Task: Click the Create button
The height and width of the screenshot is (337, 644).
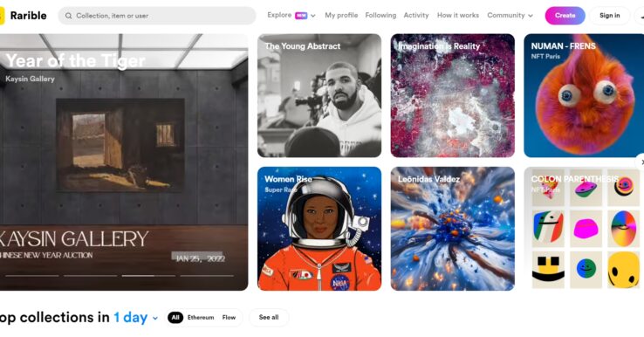Action: coord(565,16)
